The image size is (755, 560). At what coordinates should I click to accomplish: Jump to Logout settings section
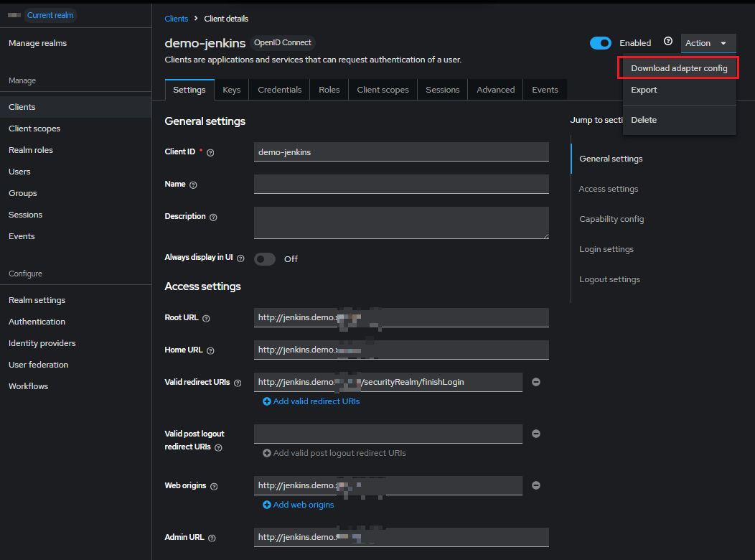tap(609, 279)
